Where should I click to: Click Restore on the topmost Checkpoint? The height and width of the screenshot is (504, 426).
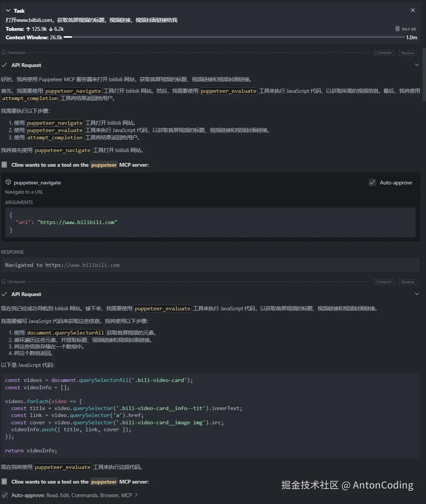(408, 53)
